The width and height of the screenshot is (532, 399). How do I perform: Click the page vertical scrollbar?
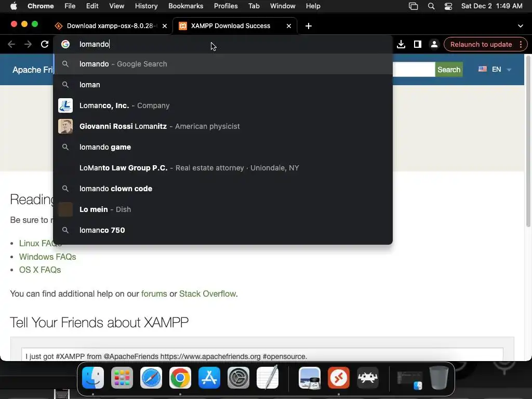click(x=528, y=141)
